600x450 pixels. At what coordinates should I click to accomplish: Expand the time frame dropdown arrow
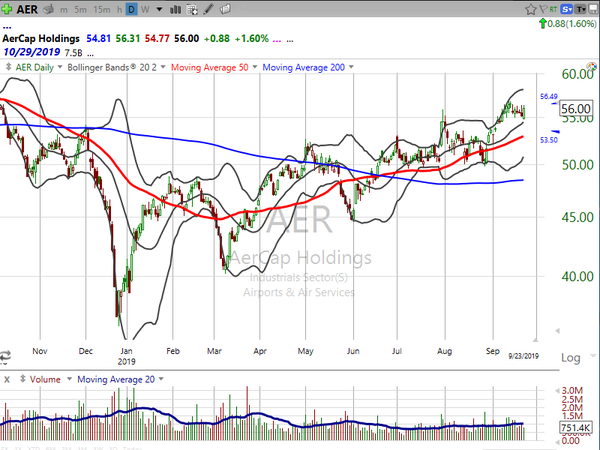[158, 10]
